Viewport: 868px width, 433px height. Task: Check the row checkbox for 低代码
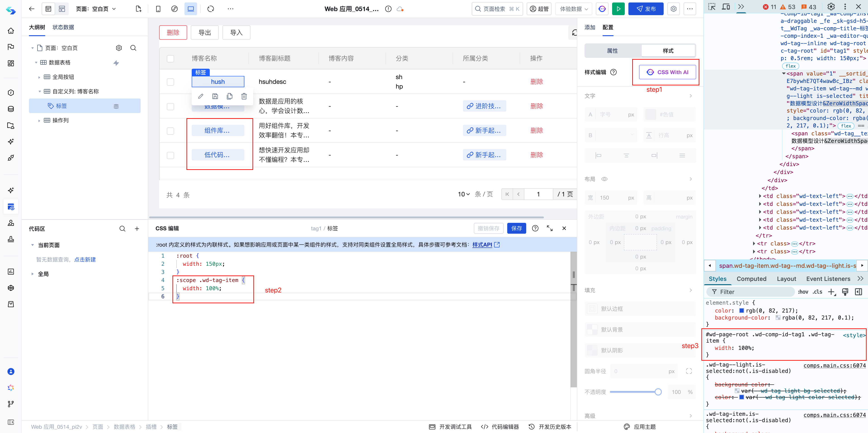click(170, 155)
